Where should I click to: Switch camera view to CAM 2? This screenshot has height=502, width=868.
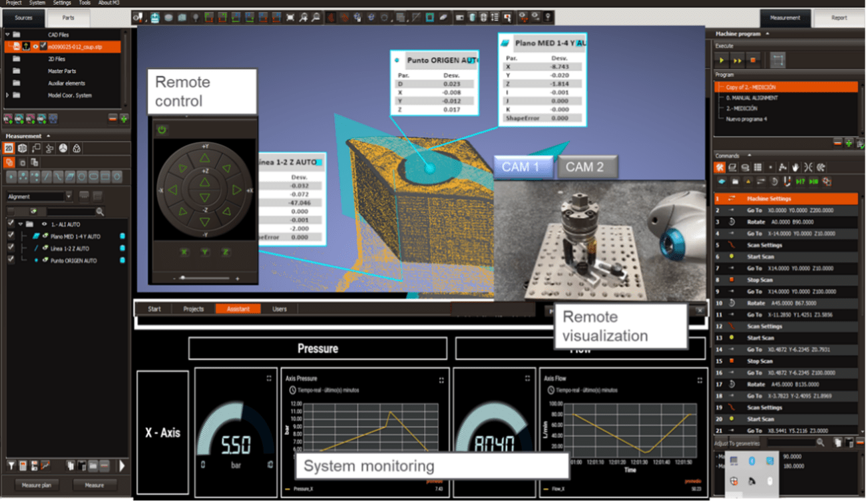click(x=584, y=167)
